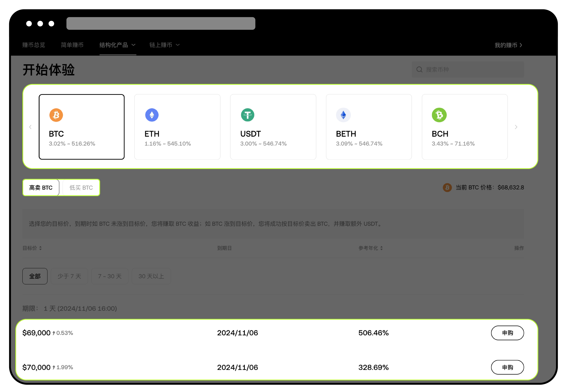The height and width of the screenshot is (392, 567).
Task: Click the 2024/11/06 date in the $69,000 row
Action: point(238,333)
